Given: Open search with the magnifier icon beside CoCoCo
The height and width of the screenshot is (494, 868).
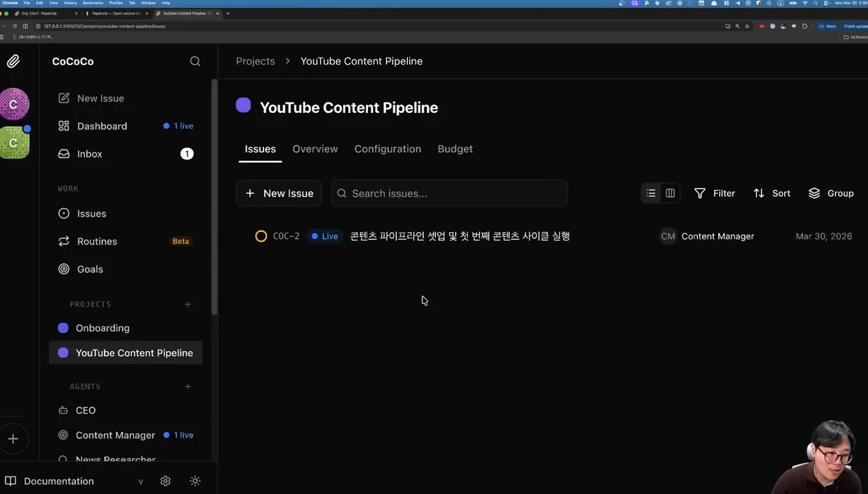Looking at the screenshot, I should pyautogui.click(x=195, y=61).
